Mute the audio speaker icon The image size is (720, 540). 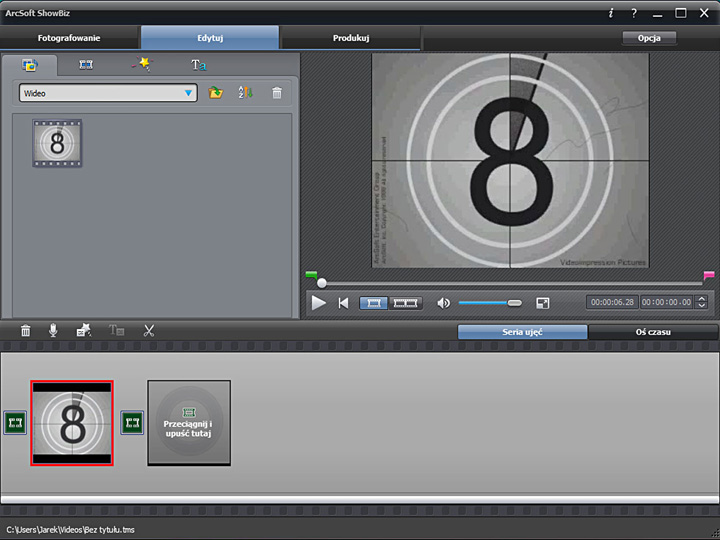click(x=443, y=303)
